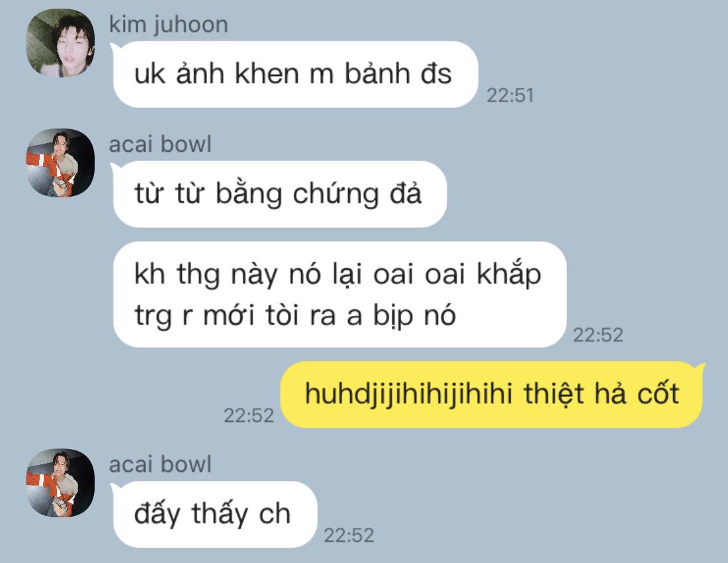Open acai bowl avatar beside "từ từ bằng chứng đả"
Screen dimensions: 728x563
tap(60, 162)
